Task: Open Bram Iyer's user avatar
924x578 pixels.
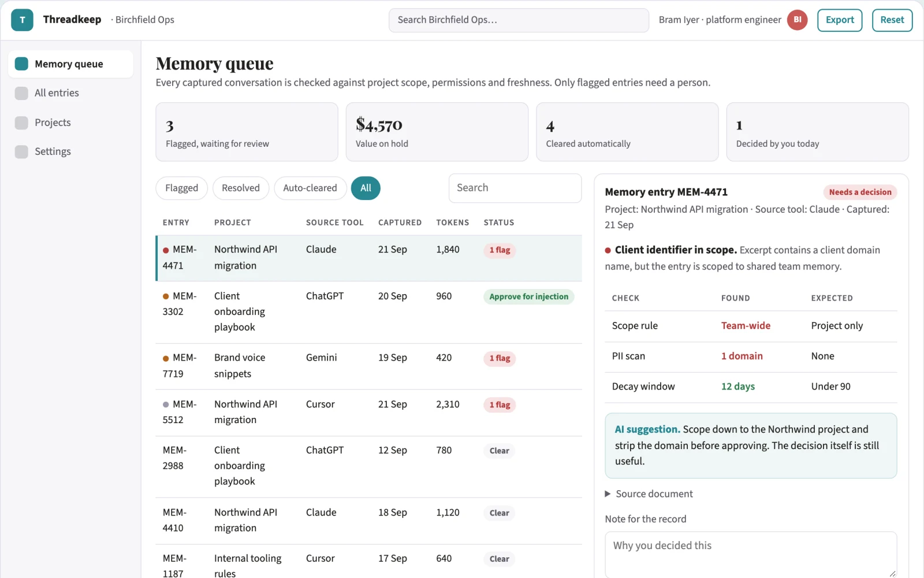Action: click(797, 20)
